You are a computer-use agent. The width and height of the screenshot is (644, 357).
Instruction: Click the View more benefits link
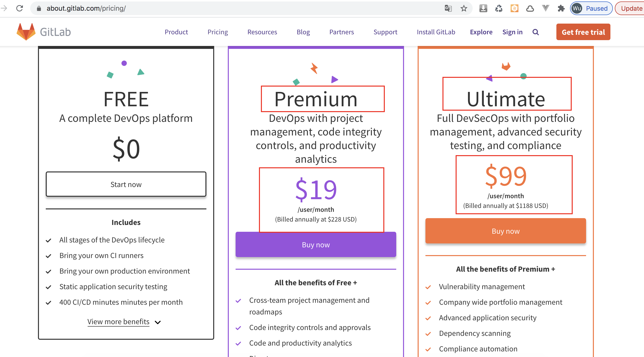coord(118,321)
